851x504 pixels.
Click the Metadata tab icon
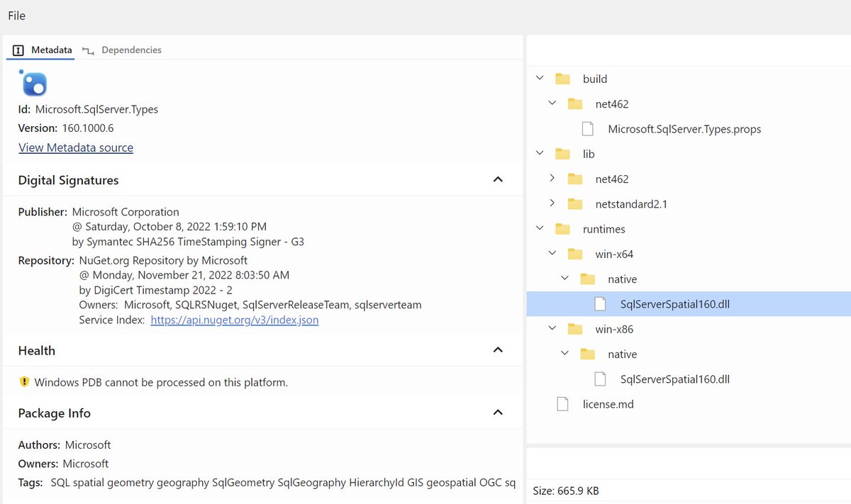[18, 50]
